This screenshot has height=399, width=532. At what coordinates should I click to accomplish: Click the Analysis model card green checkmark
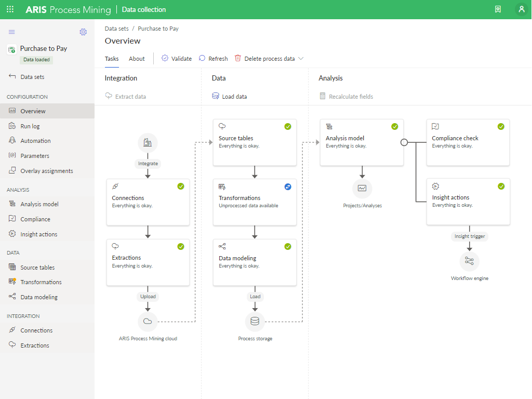pyautogui.click(x=395, y=127)
